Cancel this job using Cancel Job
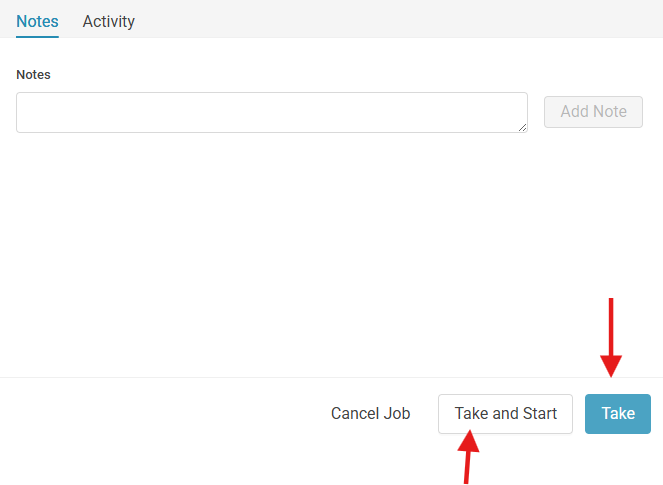 pyautogui.click(x=370, y=414)
